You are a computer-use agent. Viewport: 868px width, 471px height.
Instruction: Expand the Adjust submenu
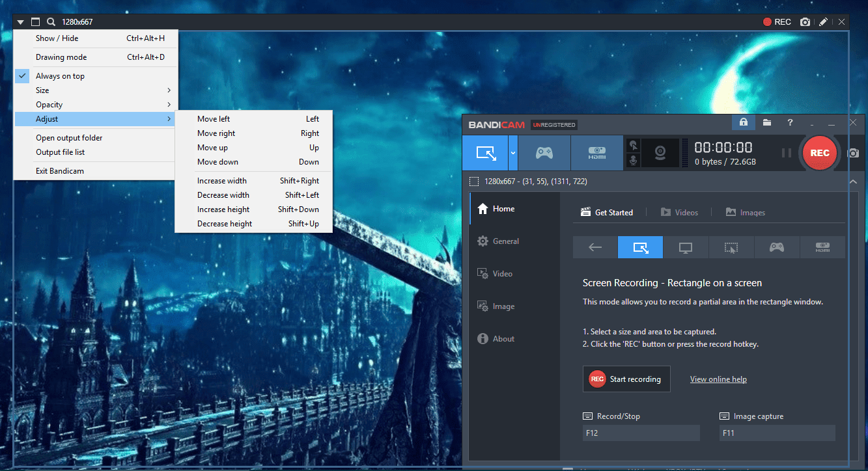(x=96, y=119)
